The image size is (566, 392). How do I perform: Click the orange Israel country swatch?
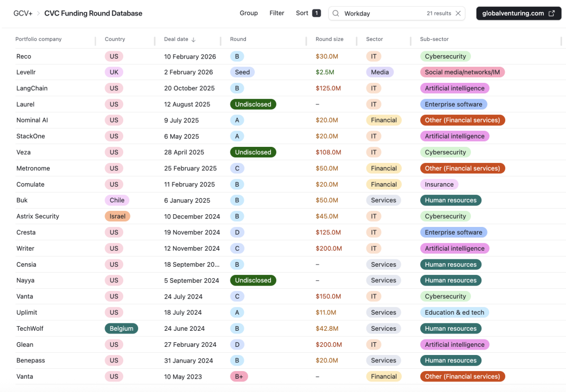(117, 216)
